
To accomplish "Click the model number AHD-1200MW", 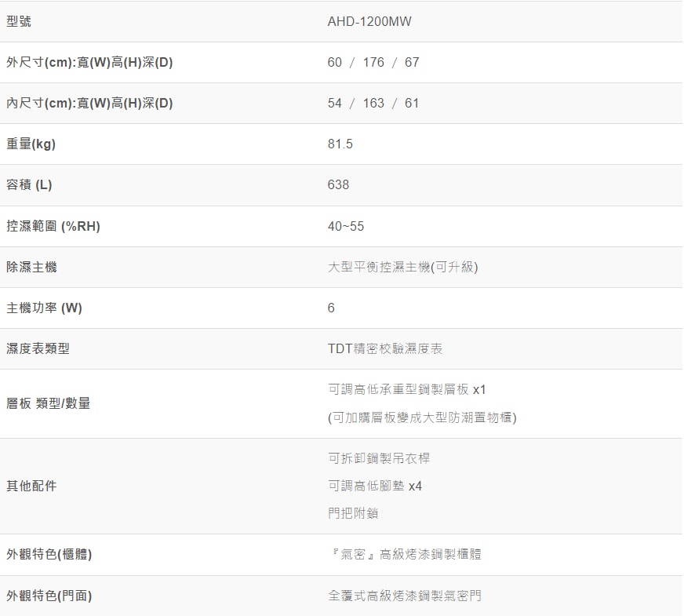I will click(369, 21).
